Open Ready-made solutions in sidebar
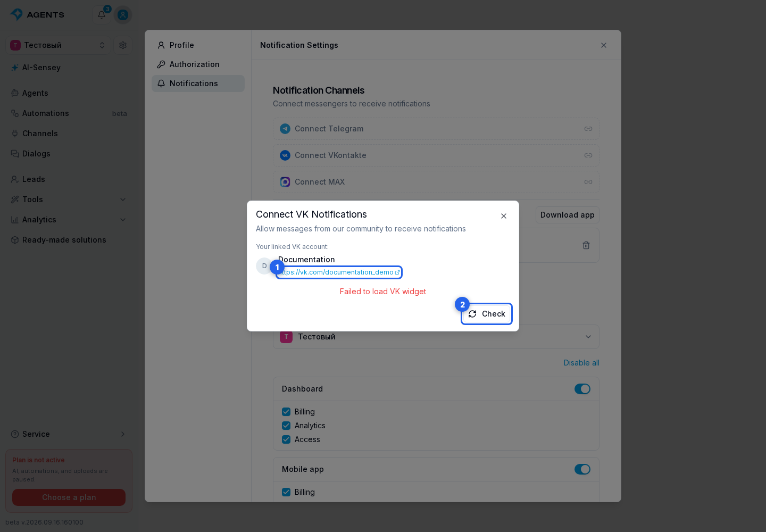 tap(69, 240)
